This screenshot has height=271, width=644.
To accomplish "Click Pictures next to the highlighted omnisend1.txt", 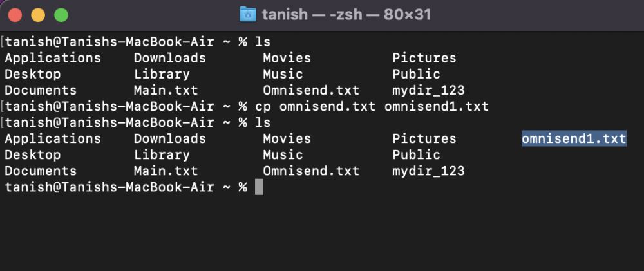I will (x=424, y=139).
